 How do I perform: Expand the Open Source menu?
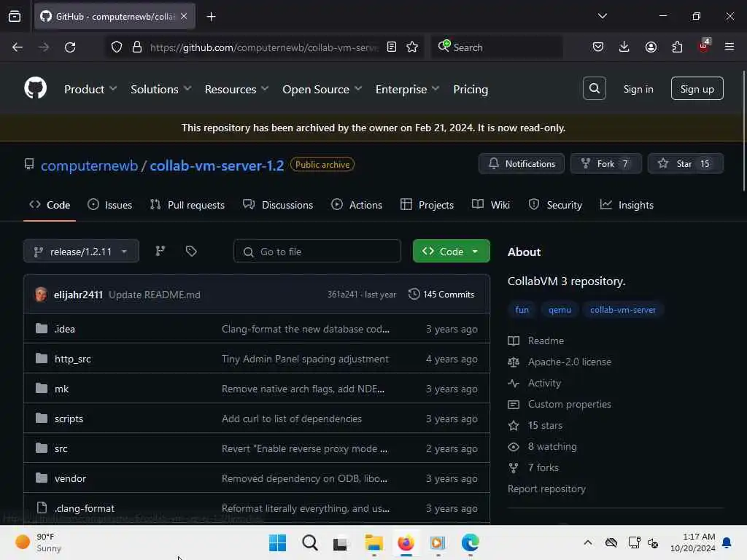point(322,89)
